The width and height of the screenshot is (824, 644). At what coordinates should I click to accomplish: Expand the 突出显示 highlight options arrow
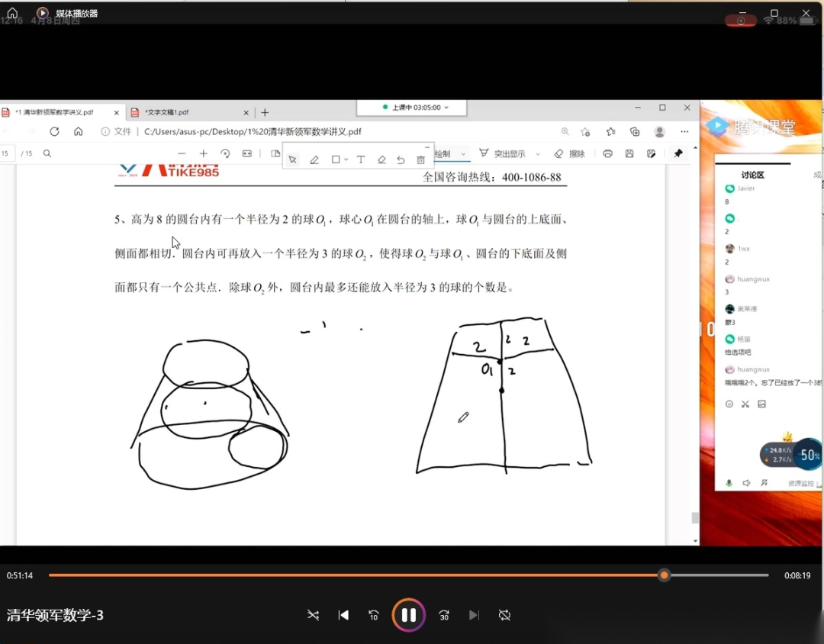538,154
